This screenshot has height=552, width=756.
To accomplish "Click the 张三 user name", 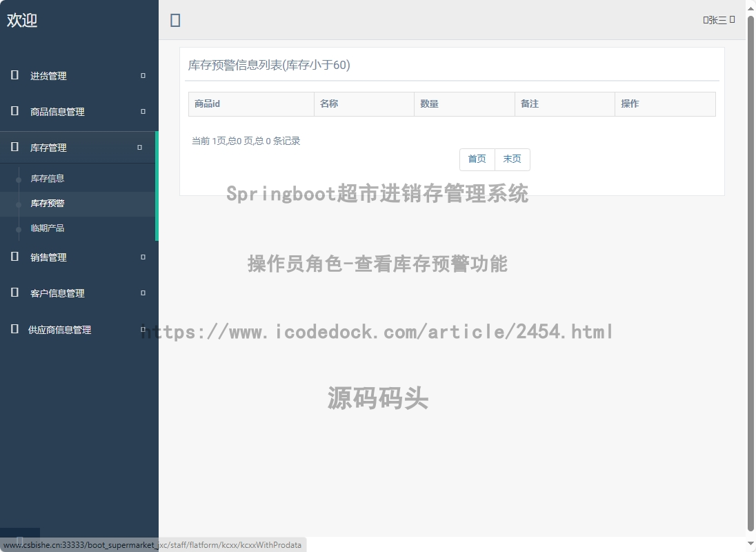I will coord(717,20).
